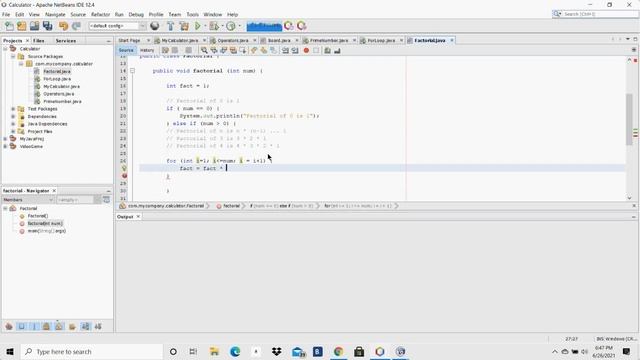Click the breakpoint marker in the editor gutter
Viewport: 640px width, 360px height.
(124, 176)
